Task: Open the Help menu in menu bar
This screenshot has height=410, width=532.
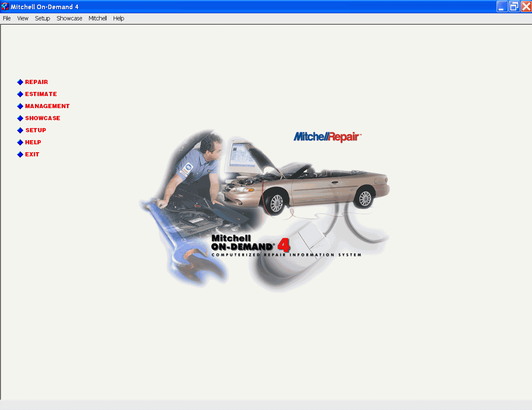Action: coord(119,18)
